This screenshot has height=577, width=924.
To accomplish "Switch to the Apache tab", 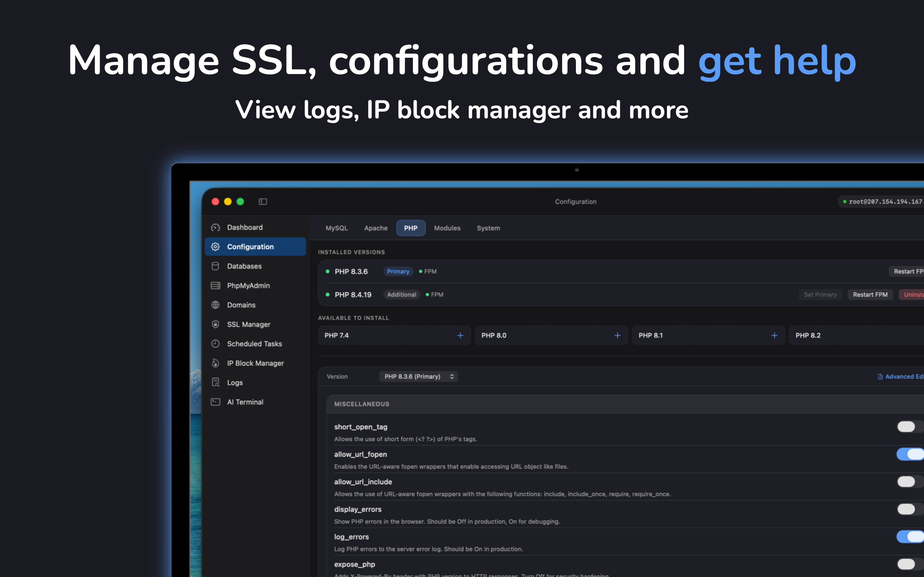I will [376, 228].
